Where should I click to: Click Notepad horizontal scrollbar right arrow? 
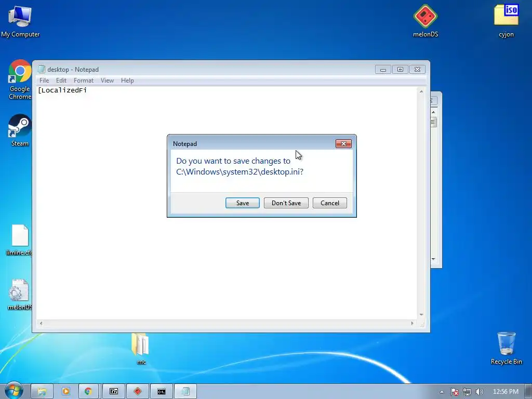coord(412,323)
